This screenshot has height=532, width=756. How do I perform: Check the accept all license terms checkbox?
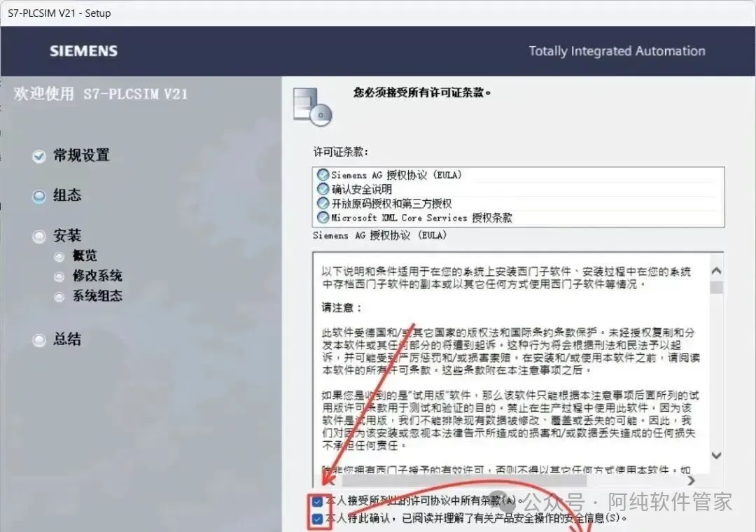317,501
